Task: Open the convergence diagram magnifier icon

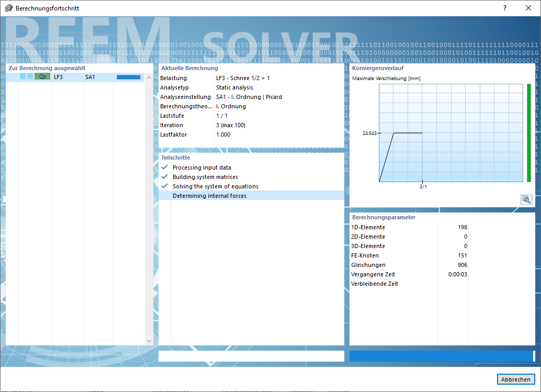Action: (x=526, y=199)
